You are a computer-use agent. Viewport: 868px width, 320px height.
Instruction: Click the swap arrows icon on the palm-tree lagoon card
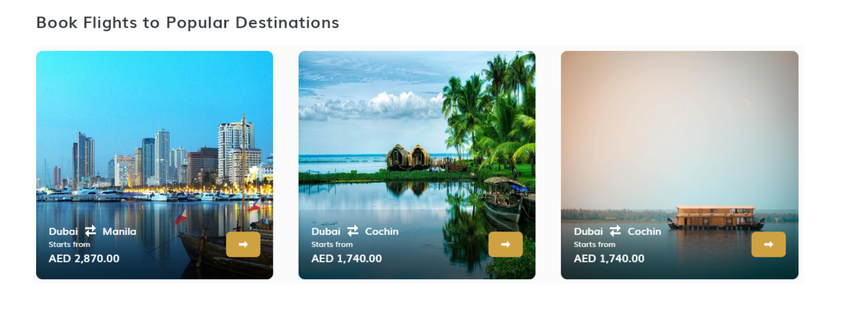[x=353, y=231]
